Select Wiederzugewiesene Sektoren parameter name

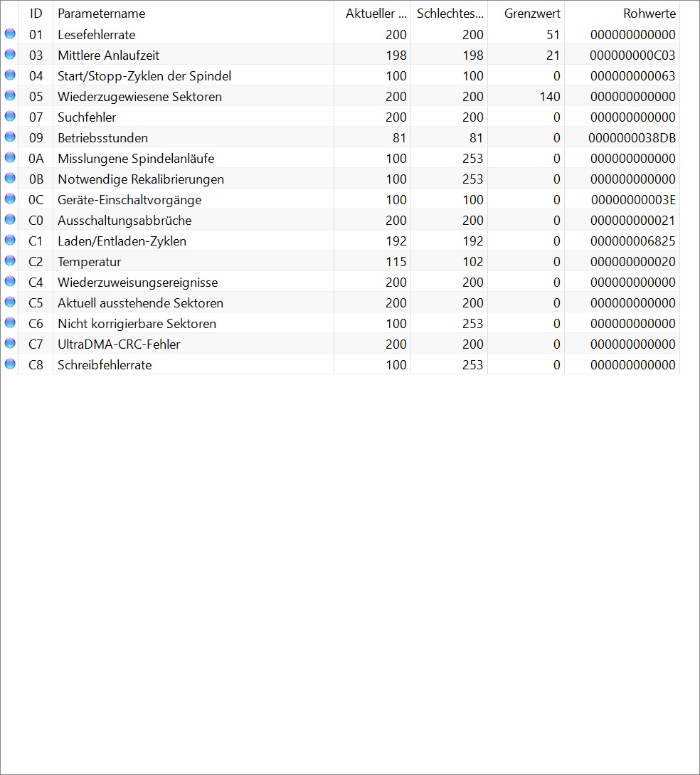click(x=140, y=97)
